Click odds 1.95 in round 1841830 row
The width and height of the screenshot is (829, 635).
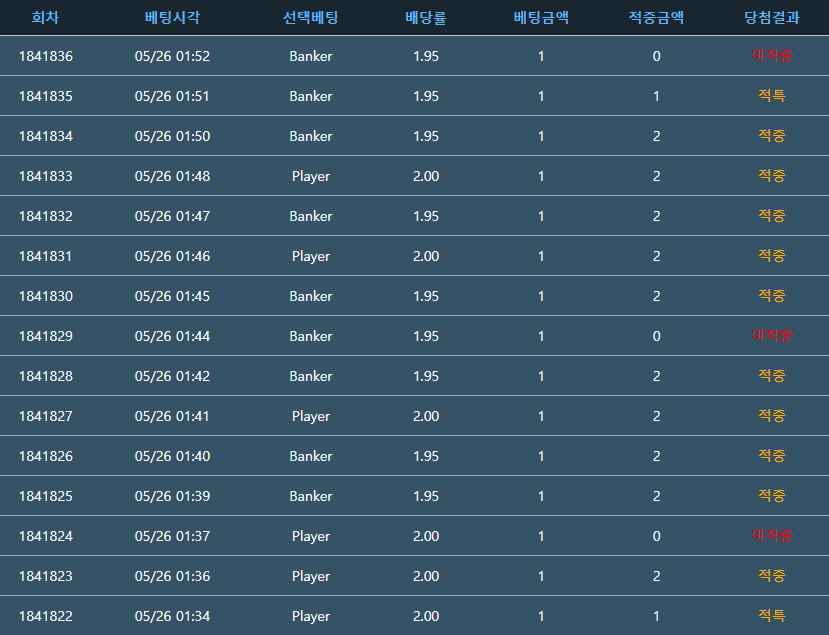point(426,296)
